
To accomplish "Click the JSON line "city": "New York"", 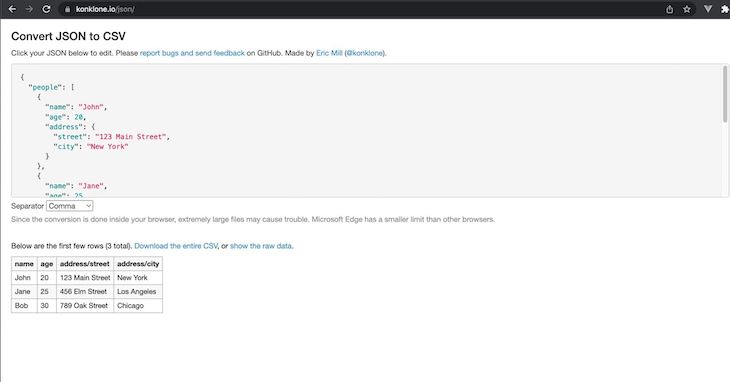I will click(x=91, y=147).
